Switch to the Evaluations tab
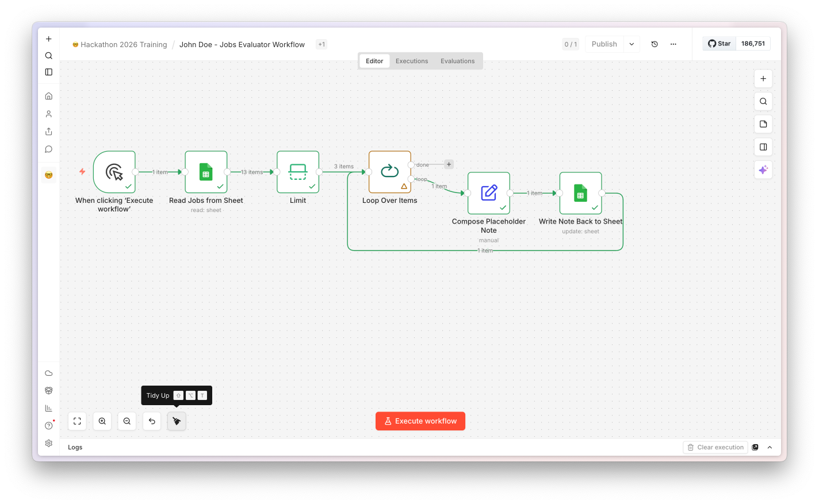The height and width of the screenshot is (504, 819). [458, 61]
